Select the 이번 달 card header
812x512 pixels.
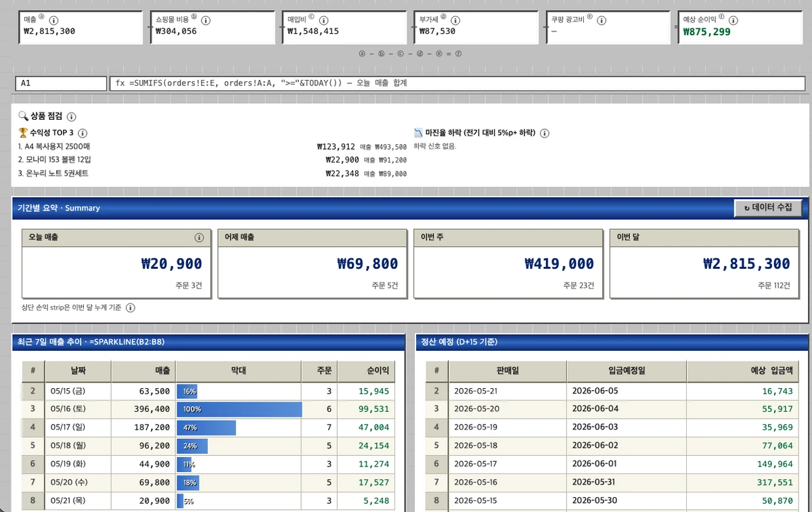click(x=704, y=238)
